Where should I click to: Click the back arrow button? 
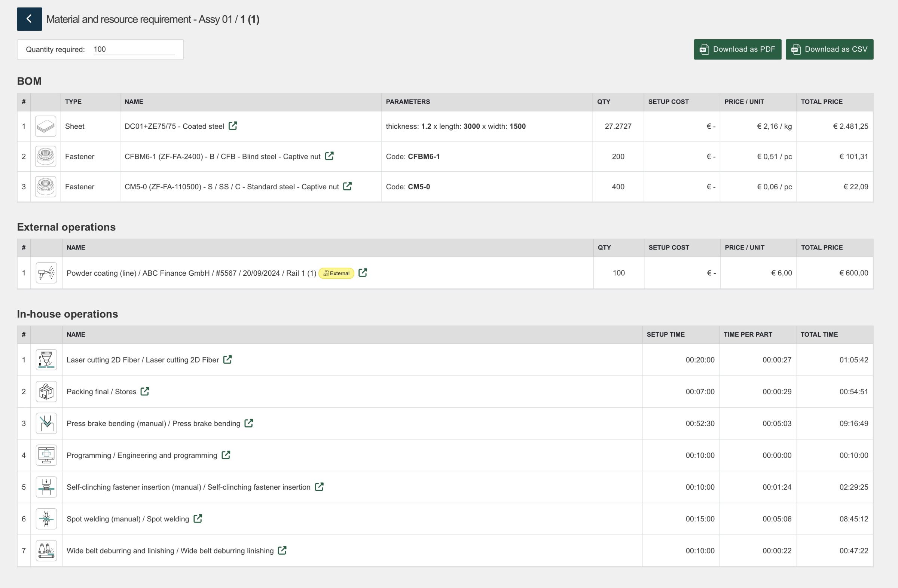click(29, 19)
